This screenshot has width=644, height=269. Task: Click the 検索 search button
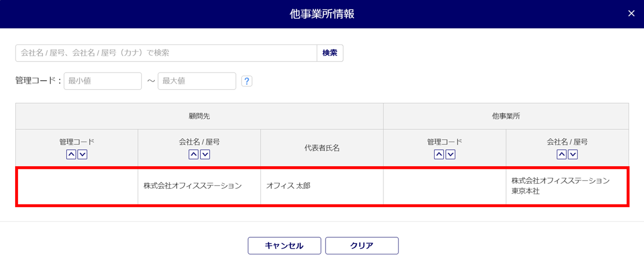330,53
